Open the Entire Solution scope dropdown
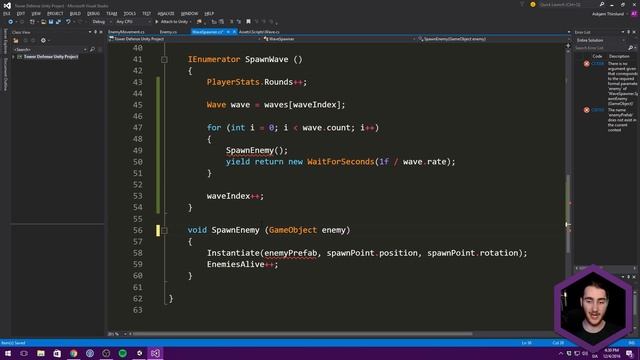 point(600,40)
